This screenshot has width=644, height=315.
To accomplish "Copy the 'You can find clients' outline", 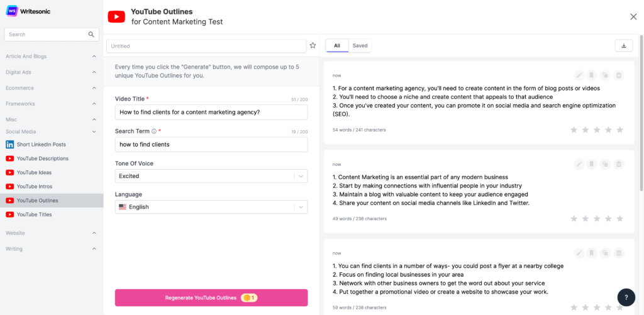I will coord(605,253).
